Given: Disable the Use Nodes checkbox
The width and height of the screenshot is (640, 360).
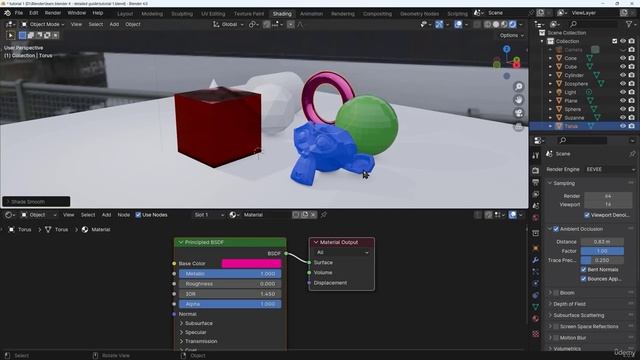Looking at the screenshot, I should click(x=138, y=215).
